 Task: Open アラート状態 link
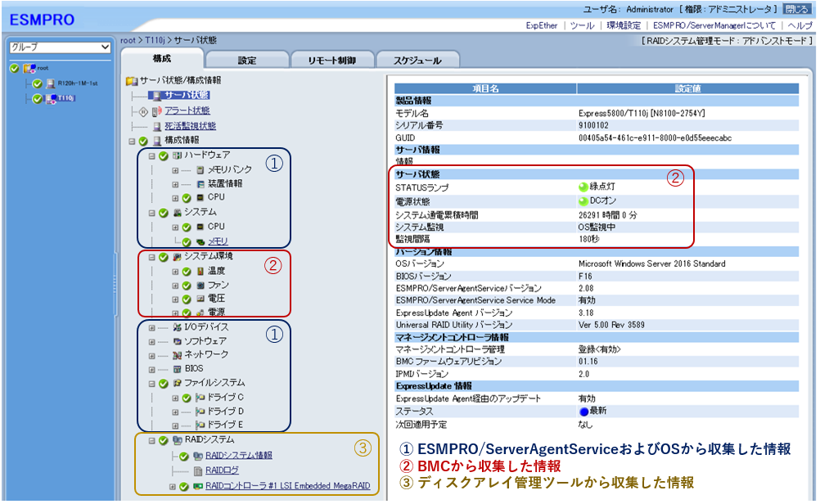187,110
